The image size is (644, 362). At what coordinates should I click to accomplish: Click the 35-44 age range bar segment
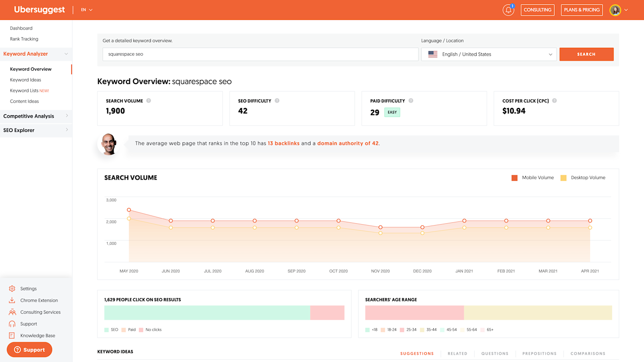coord(538,313)
